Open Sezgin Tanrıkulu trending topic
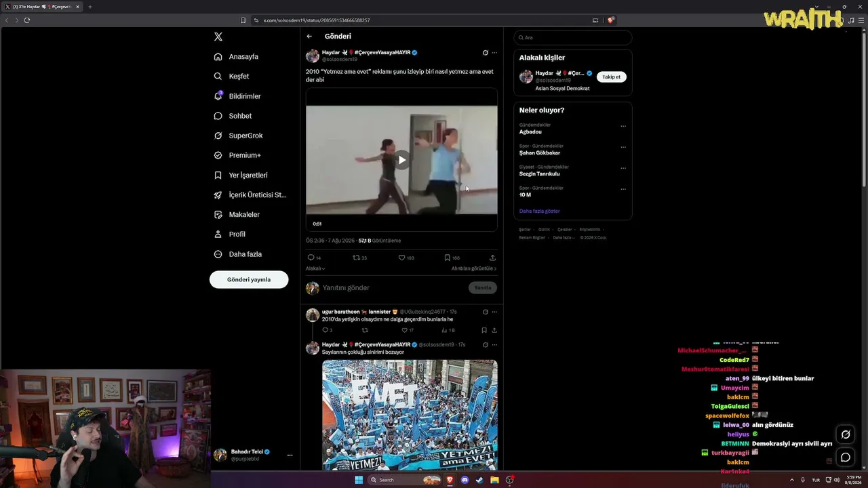 [x=540, y=174]
